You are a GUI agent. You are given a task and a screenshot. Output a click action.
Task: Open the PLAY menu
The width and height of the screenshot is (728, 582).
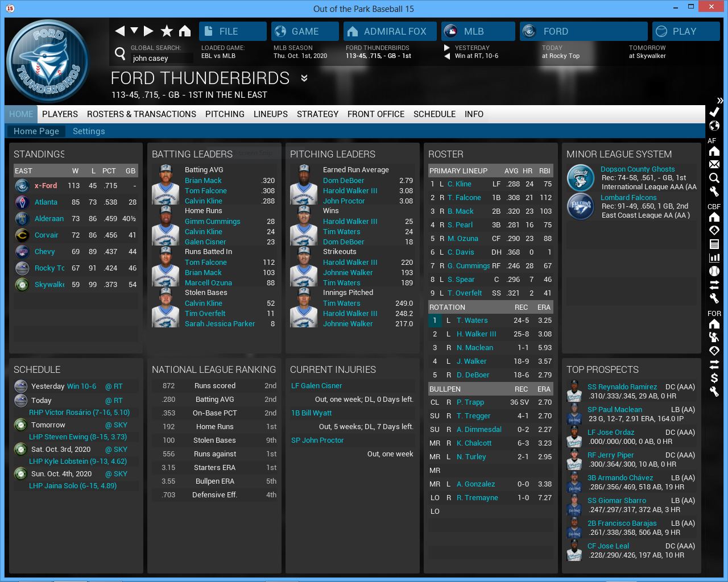[685, 31]
